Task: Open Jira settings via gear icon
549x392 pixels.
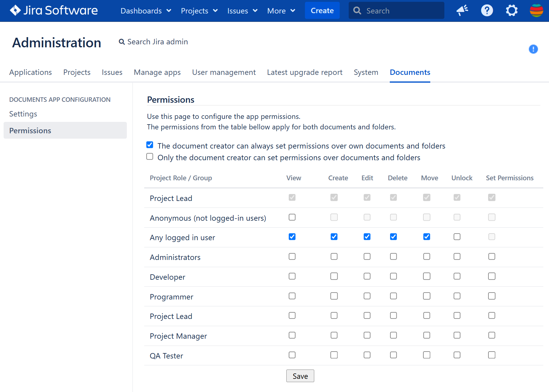Action: click(x=512, y=10)
